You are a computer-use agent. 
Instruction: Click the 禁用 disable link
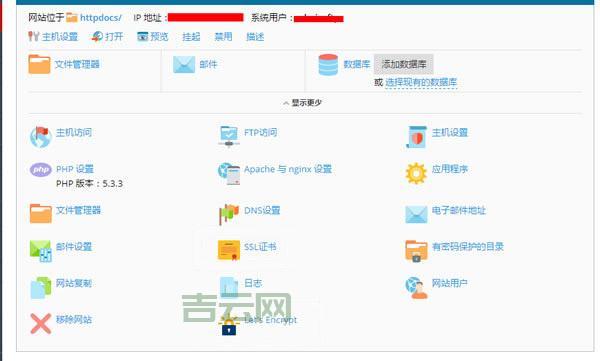point(223,37)
